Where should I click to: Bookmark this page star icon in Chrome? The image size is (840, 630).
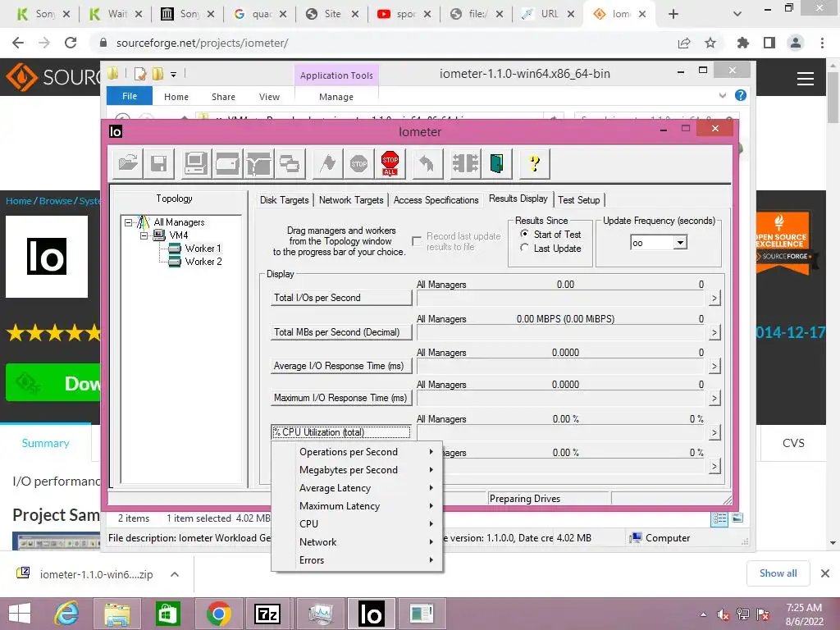[x=710, y=43]
